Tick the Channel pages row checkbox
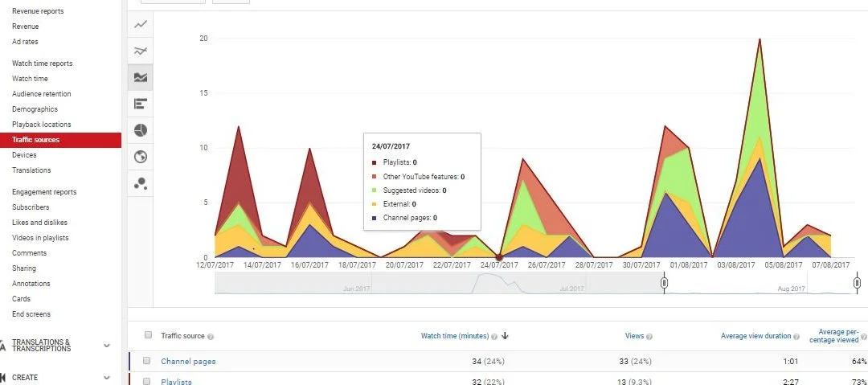 147,361
